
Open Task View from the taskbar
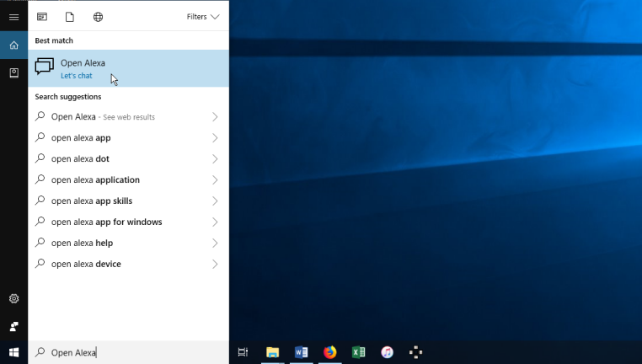pos(243,352)
